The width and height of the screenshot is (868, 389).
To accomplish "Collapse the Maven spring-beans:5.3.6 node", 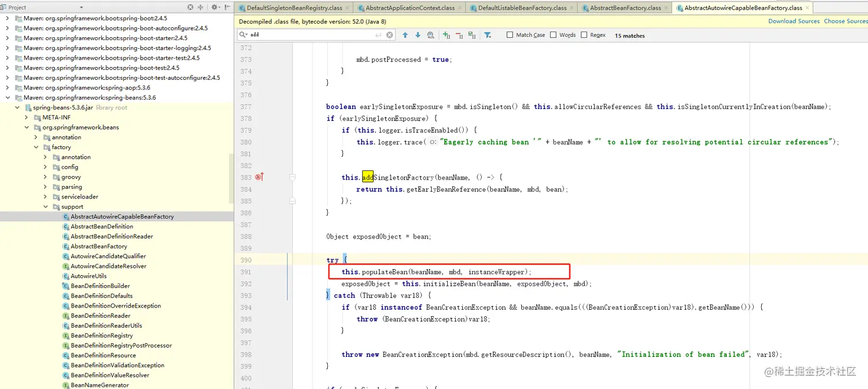I will pyautogui.click(x=7, y=98).
